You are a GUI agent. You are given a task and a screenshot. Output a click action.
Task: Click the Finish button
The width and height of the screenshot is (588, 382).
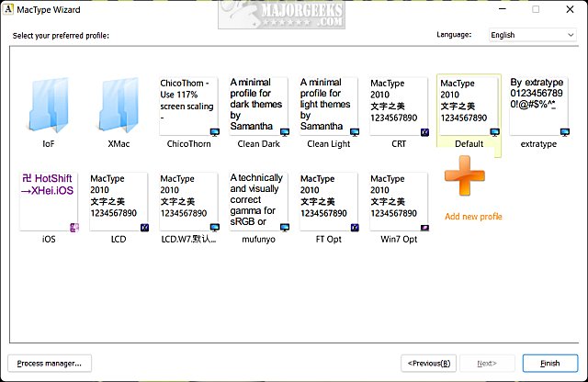tap(550, 364)
